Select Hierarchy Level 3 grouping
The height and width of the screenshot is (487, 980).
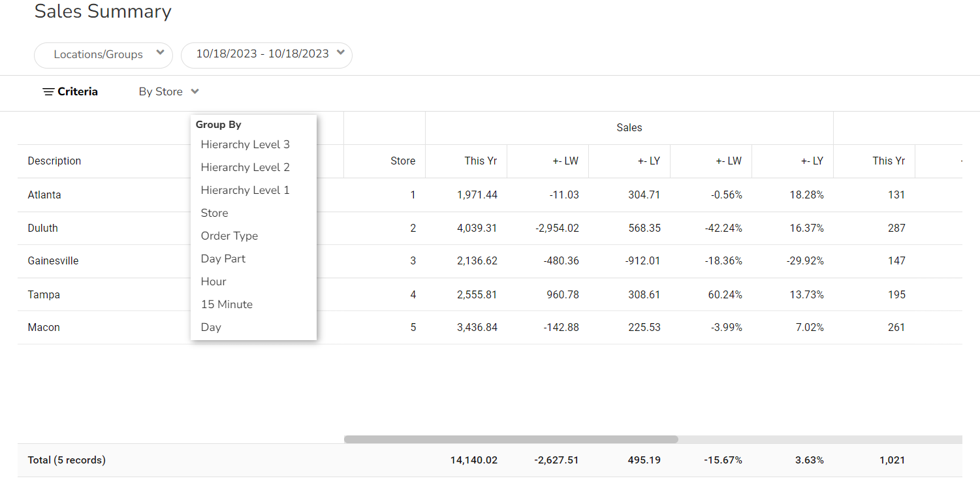245,144
